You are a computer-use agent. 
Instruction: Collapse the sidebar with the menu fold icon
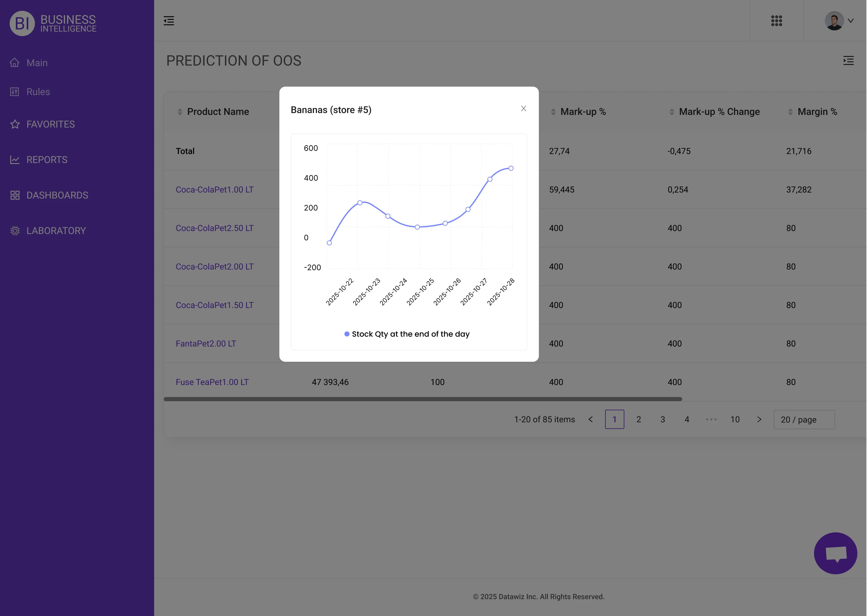(169, 20)
